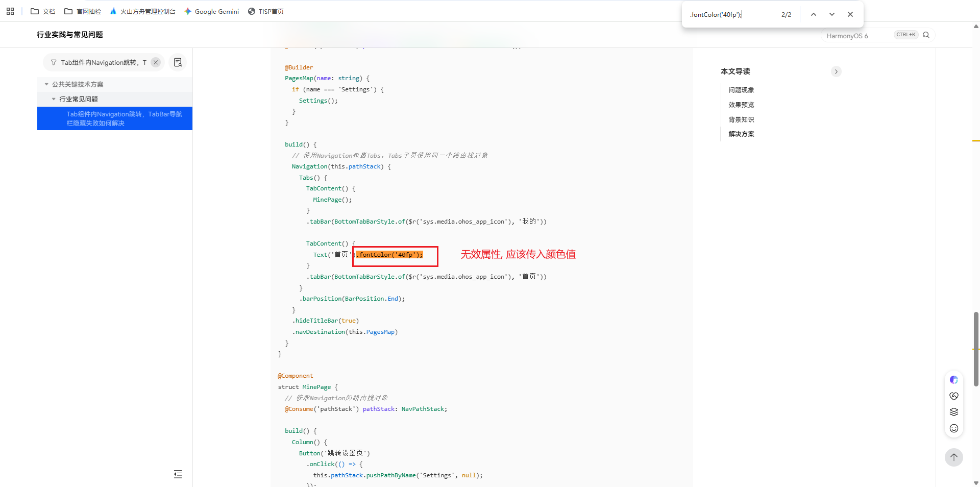Click scrollbar up arrow
This screenshot has height=487, width=980.
coord(976,26)
